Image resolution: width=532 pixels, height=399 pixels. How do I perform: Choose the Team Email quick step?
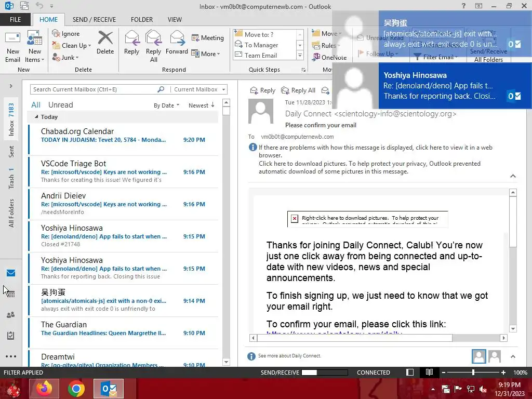point(264,55)
